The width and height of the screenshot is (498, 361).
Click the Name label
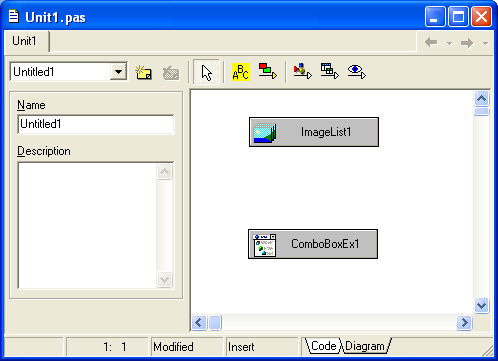pos(31,105)
